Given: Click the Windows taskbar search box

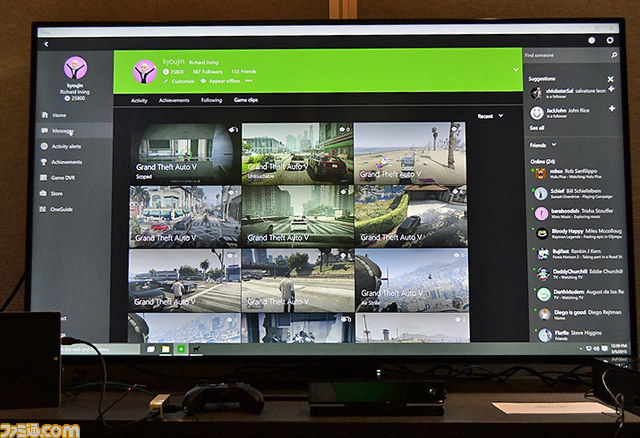Looking at the screenshot, I should coord(100,349).
